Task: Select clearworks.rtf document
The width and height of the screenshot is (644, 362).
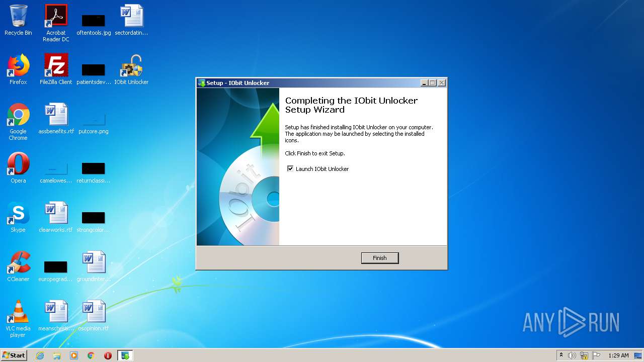Action: click(x=56, y=217)
